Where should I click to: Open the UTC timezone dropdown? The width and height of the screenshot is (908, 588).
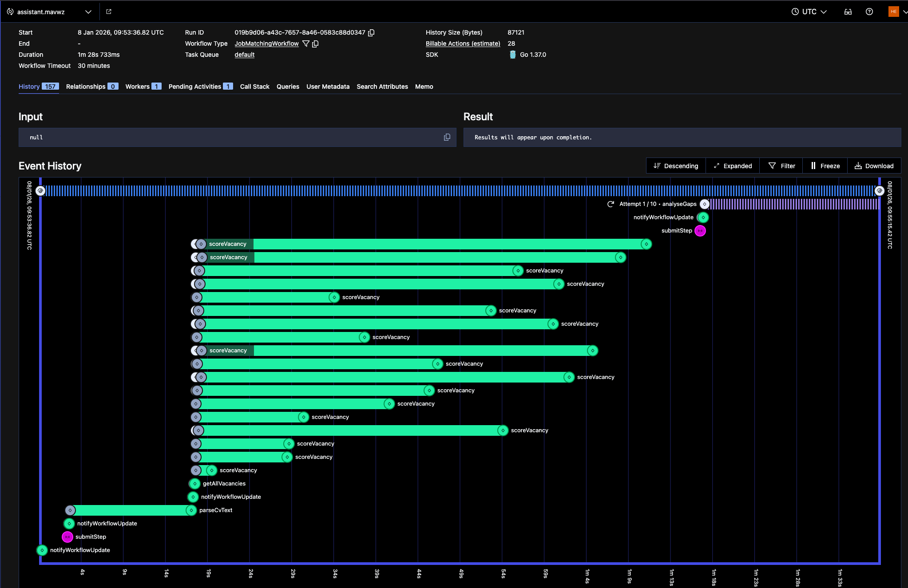click(809, 12)
